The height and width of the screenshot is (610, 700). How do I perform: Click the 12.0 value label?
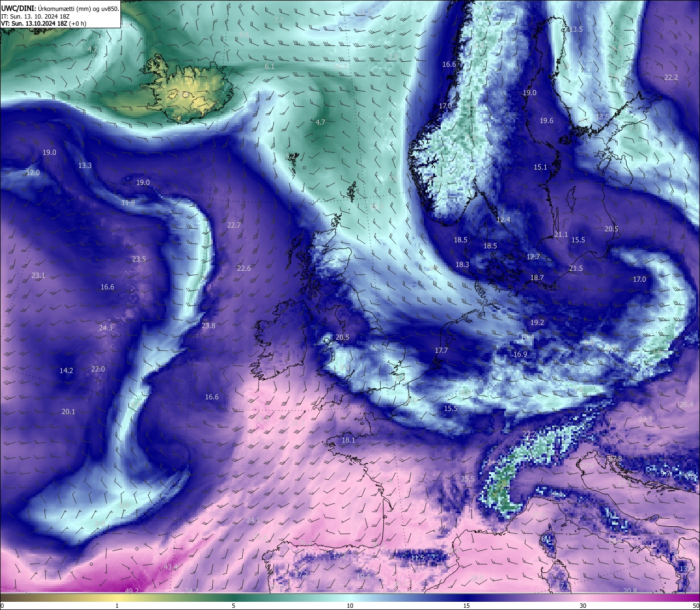[33, 172]
